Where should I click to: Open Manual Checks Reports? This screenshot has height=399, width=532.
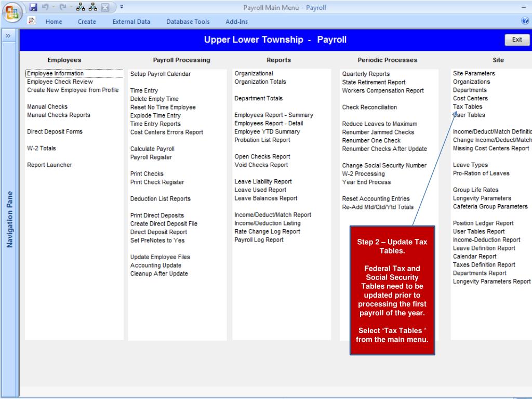tap(59, 115)
